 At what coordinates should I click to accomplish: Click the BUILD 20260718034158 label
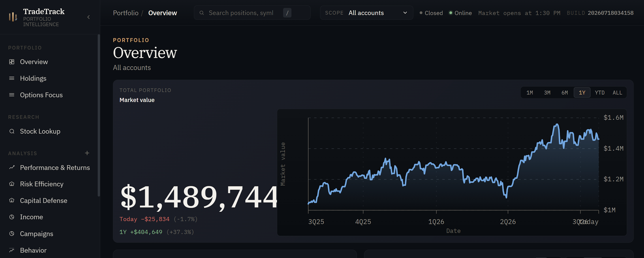(x=600, y=13)
